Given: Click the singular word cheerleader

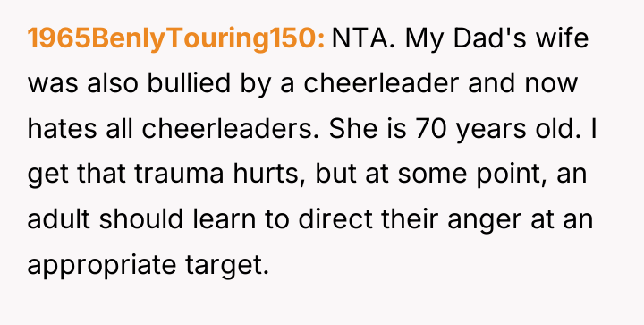Looking at the screenshot, I should 381,83.
